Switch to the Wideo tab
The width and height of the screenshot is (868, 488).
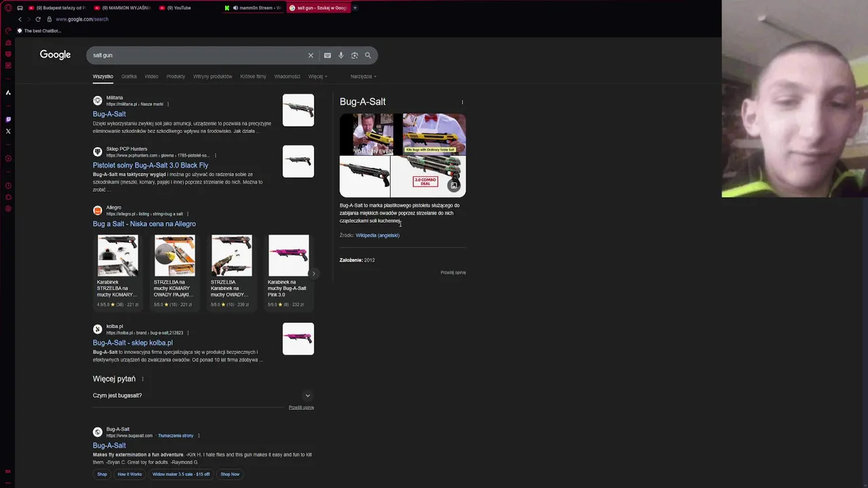click(151, 77)
